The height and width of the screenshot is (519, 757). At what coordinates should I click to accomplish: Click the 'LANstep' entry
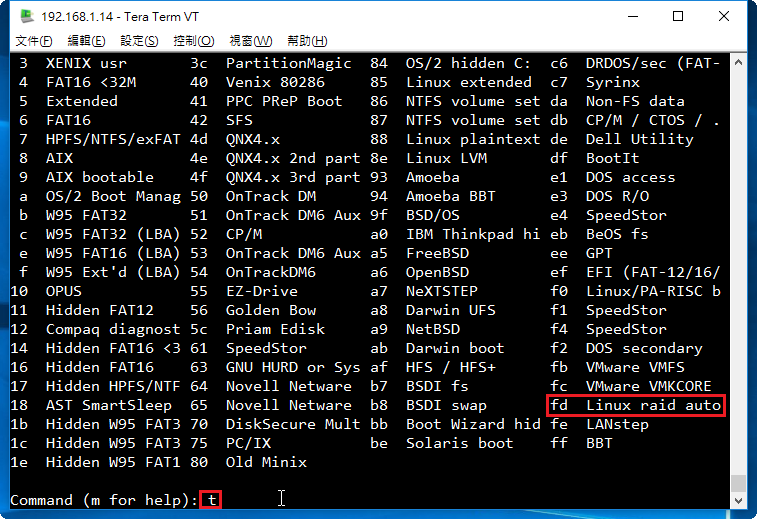click(617, 424)
